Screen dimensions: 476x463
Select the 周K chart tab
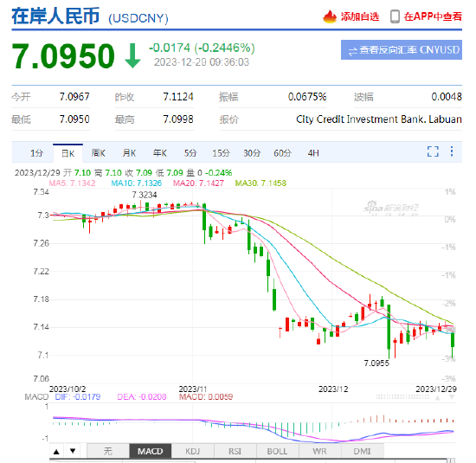(x=99, y=153)
